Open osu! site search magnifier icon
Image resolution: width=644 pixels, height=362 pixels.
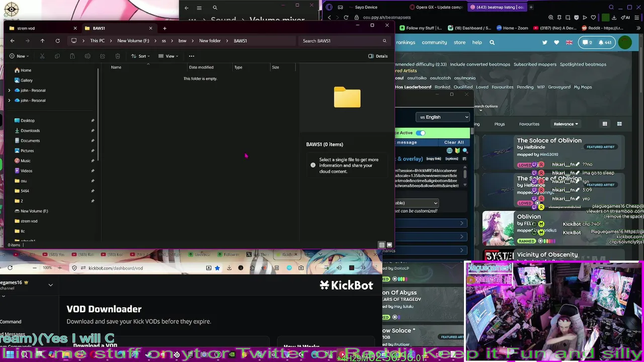coord(492,42)
